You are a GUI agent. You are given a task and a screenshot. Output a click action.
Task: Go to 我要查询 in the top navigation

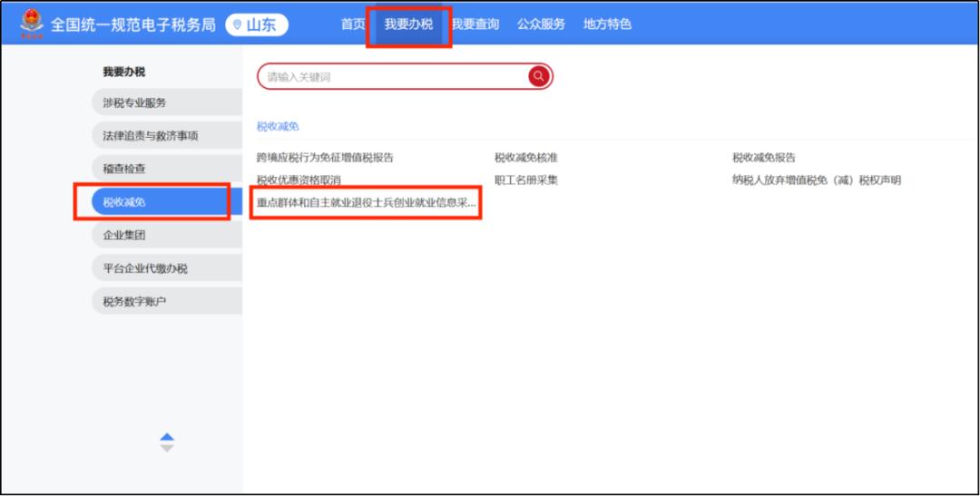click(x=475, y=24)
